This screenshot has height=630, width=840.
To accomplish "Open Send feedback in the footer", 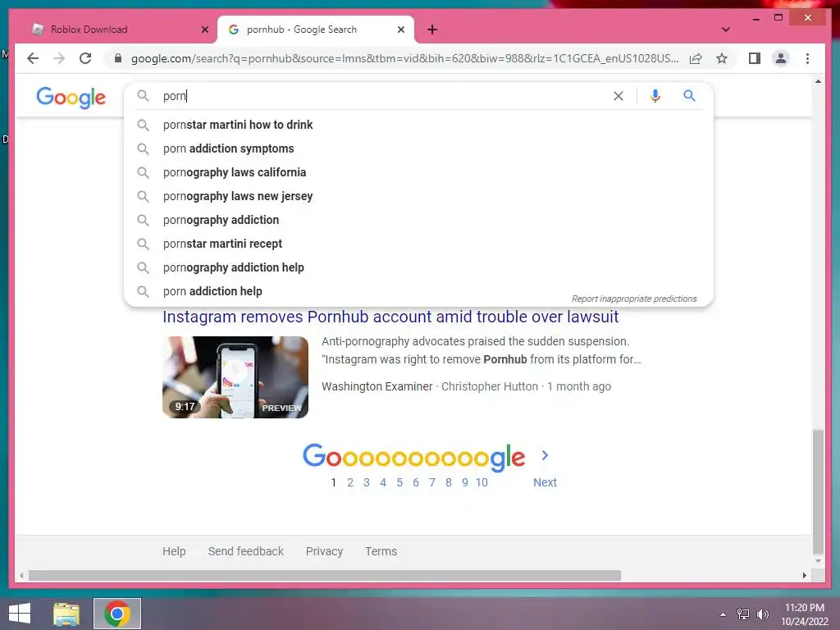I will pyautogui.click(x=246, y=551).
